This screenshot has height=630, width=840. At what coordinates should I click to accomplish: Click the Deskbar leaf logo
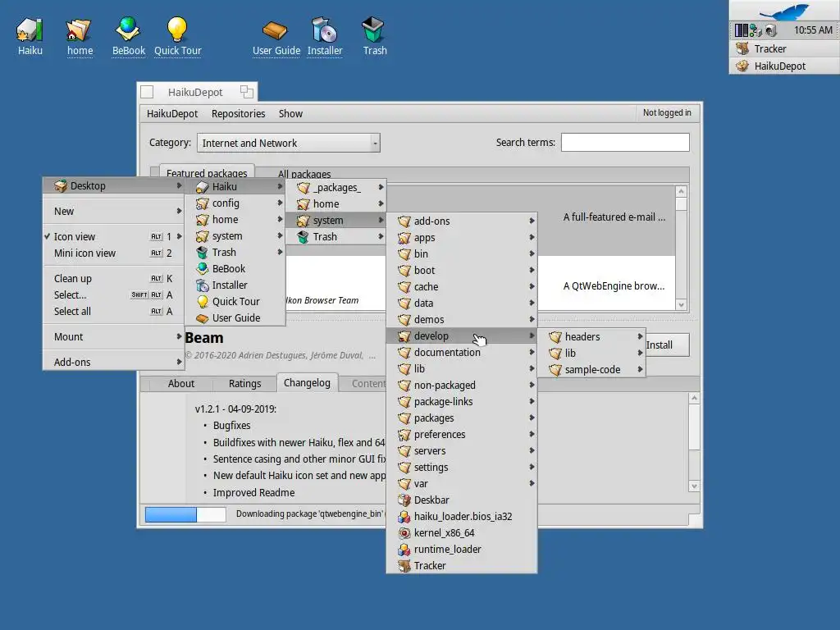(x=784, y=11)
